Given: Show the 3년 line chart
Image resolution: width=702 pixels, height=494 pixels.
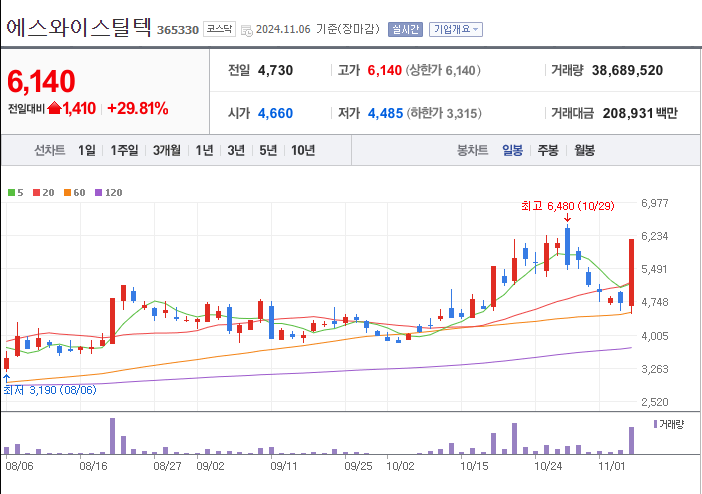Looking at the screenshot, I should (236, 150).
